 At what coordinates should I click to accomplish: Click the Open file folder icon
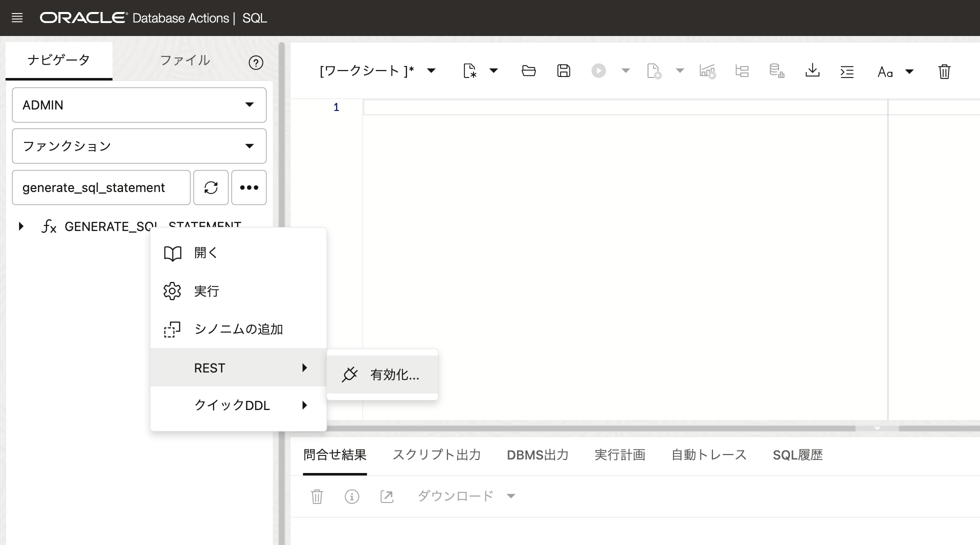528,71
